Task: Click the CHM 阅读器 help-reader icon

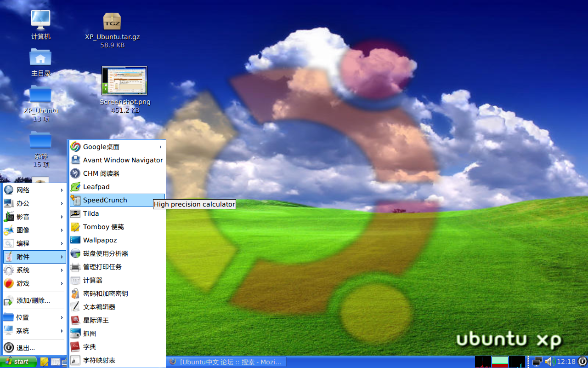Action: (x=75, y=173)
